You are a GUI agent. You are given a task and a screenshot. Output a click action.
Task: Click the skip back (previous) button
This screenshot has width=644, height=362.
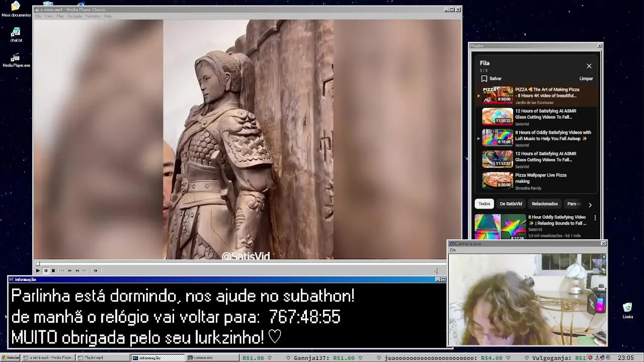(62, 270)
